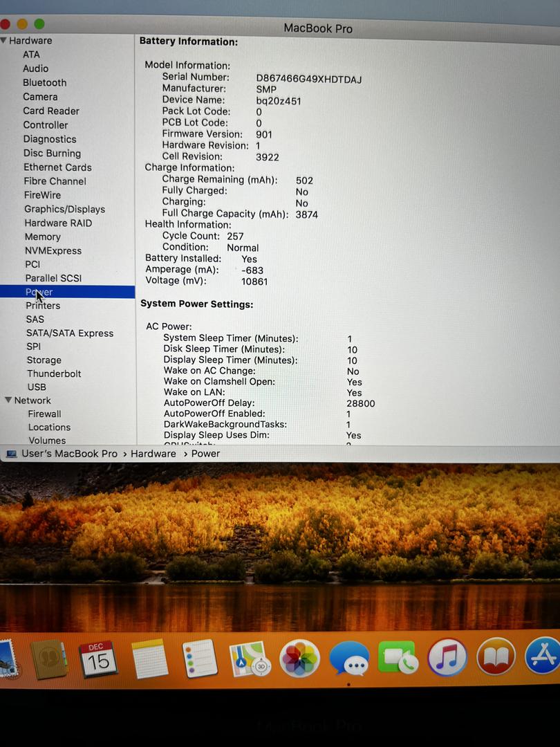Launch FaceTime from the Dock
The width and height of the screenshot is (560, 747).
click(398, 657)
